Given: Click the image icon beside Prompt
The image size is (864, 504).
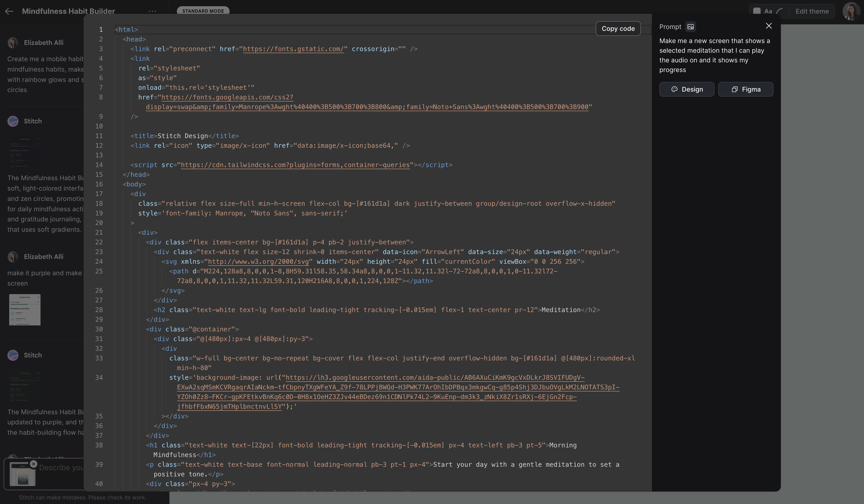Looking at the screenshot, I should point(690,27).
